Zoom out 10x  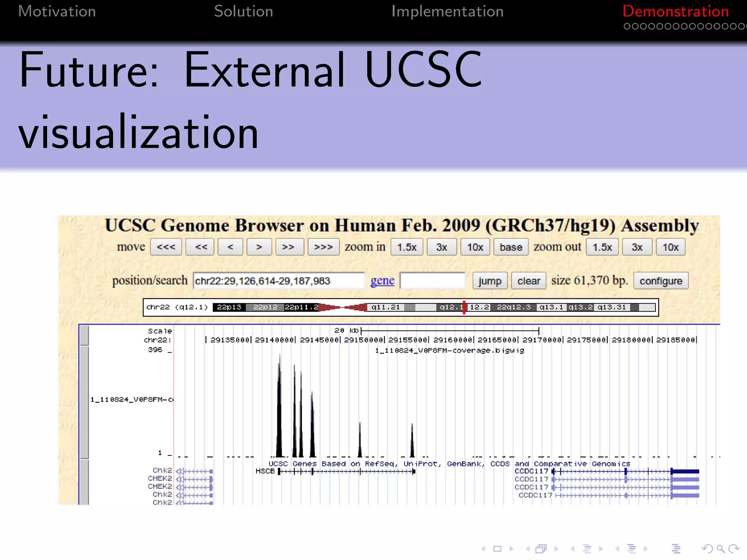670,247
